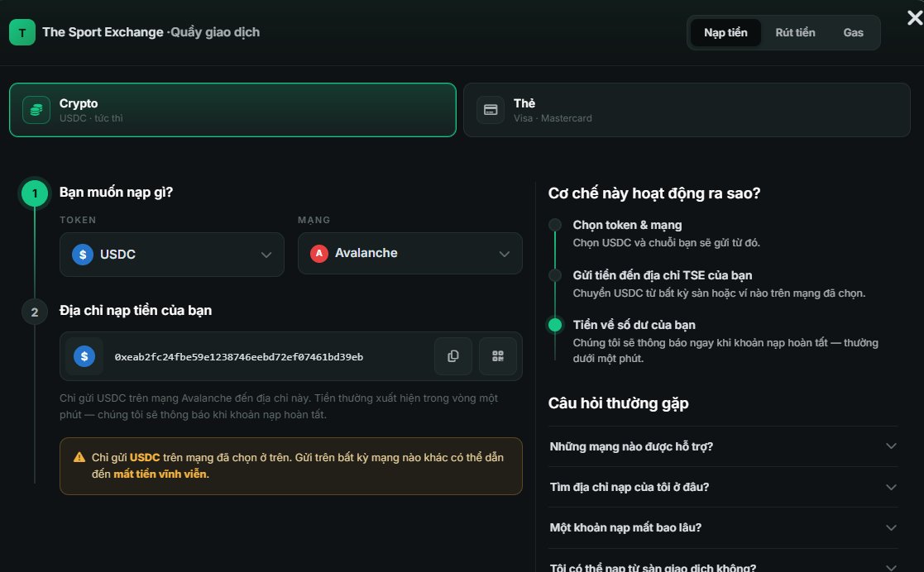Select the deposit address 0xeab2fc24... text
The image size is (924, 572).
click(239, 357)
